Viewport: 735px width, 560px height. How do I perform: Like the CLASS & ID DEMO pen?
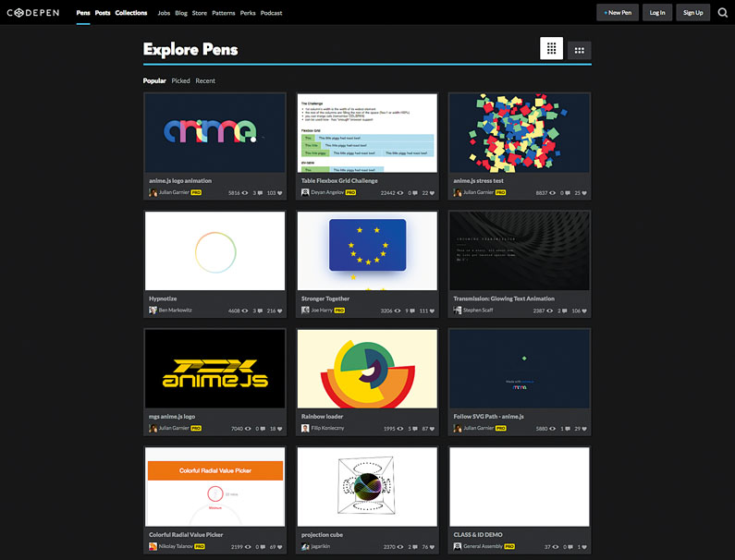click(x=584, y=547)
